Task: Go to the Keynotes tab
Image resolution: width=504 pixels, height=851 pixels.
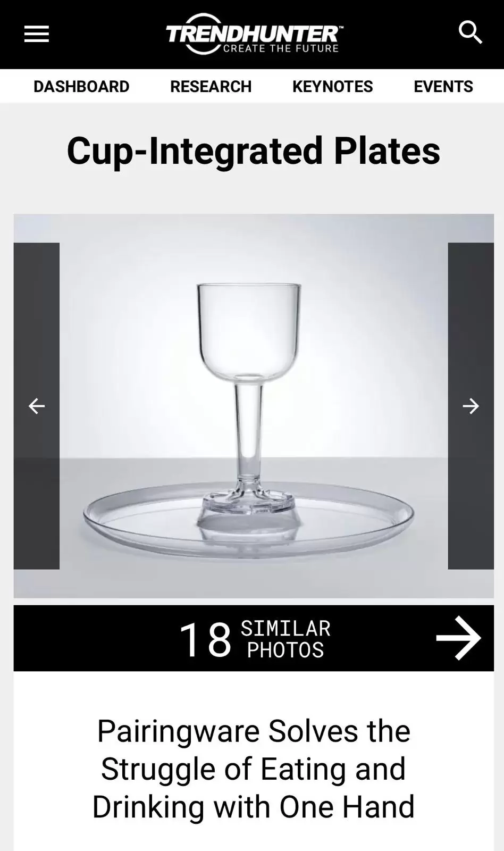Action: (x=332, y=86)
